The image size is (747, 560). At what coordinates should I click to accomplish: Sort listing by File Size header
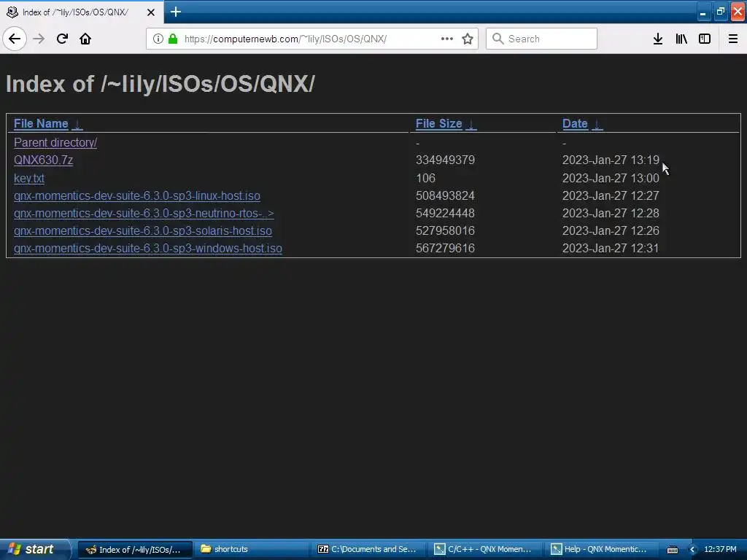[x=438, y=123]
